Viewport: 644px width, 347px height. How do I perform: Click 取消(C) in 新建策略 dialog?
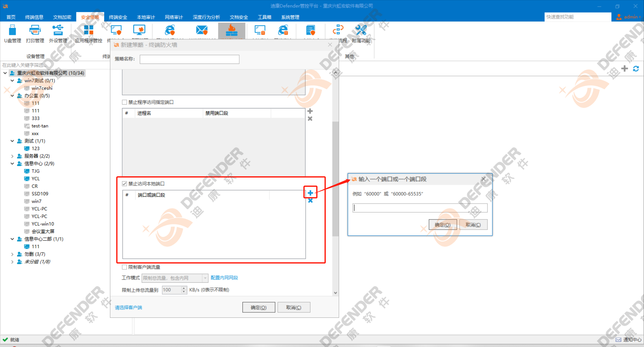[294, 307]
